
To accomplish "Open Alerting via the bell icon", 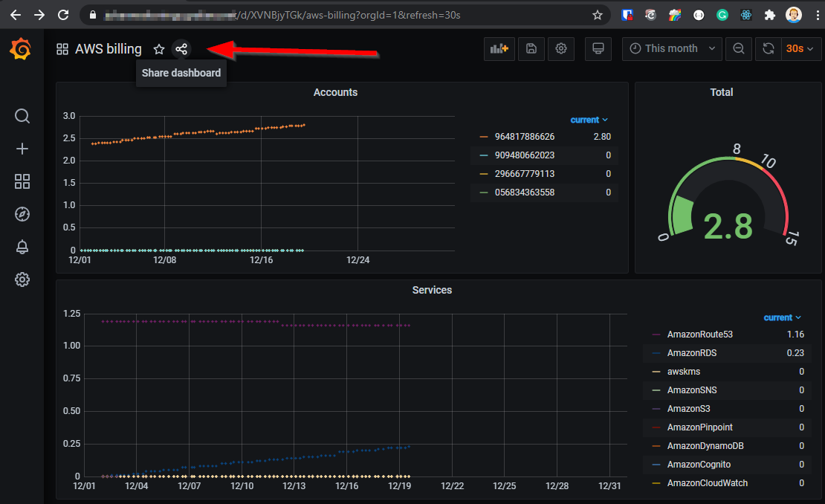I will click(x=22, y=247).
